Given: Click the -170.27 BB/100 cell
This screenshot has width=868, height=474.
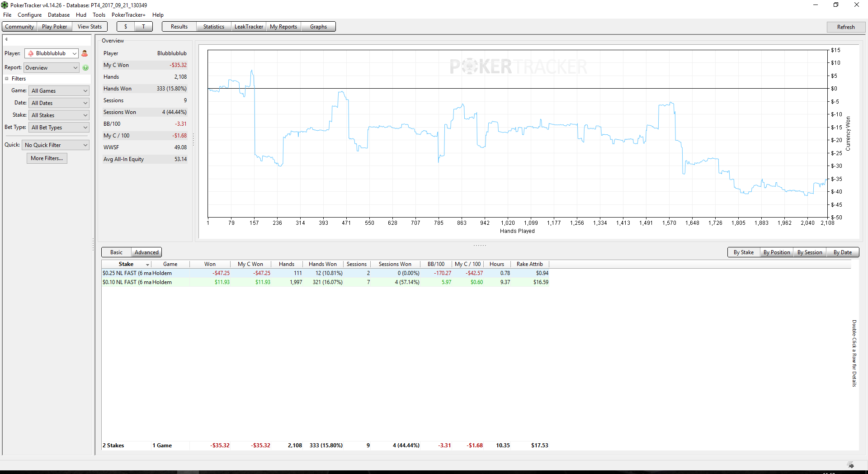Looking at the screenshot, I should 443,273.
